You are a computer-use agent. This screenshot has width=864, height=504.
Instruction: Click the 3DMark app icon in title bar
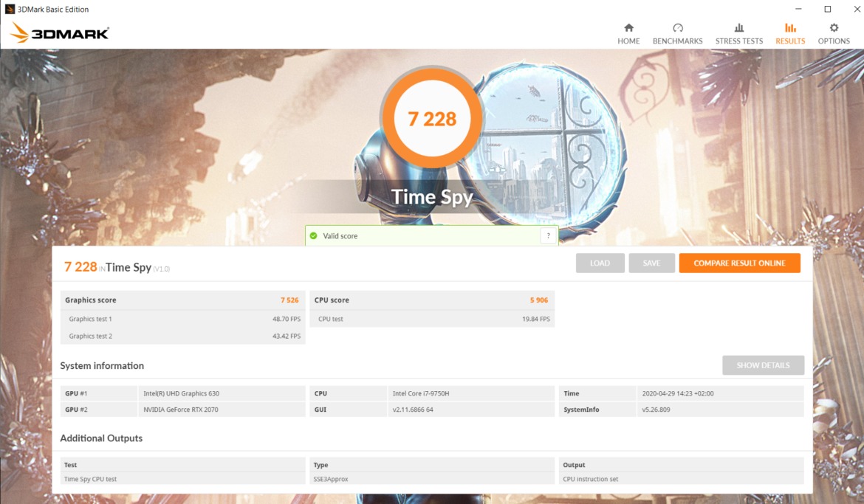[10, 9]
